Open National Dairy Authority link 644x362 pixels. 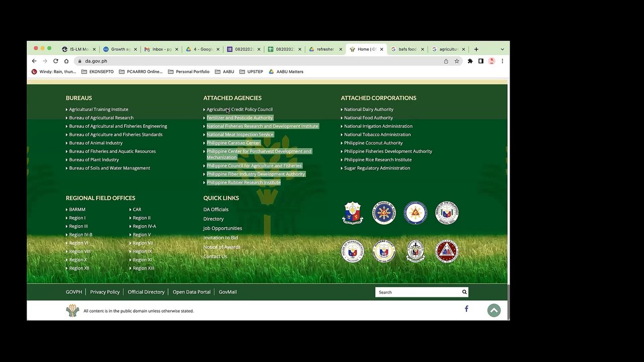click(x=369, y=109)
